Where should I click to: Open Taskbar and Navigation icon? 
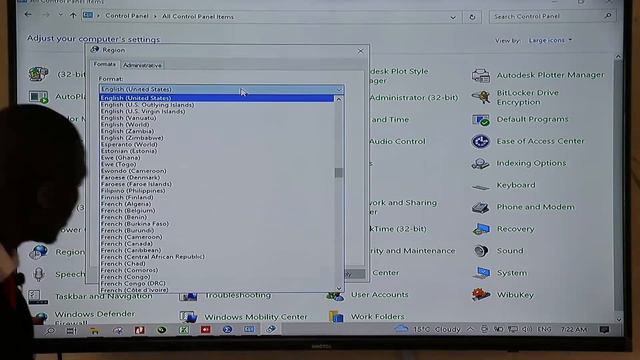38,296
